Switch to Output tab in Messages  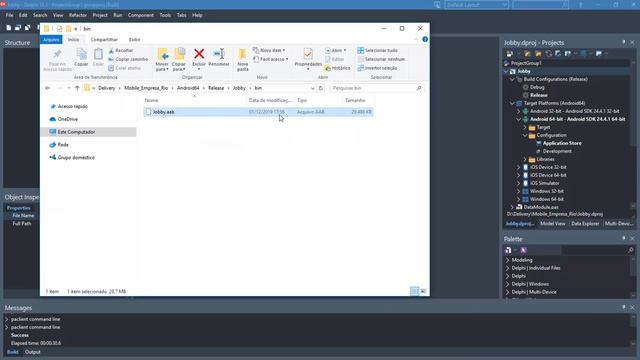pyautogui.click(x=32, y=352)
